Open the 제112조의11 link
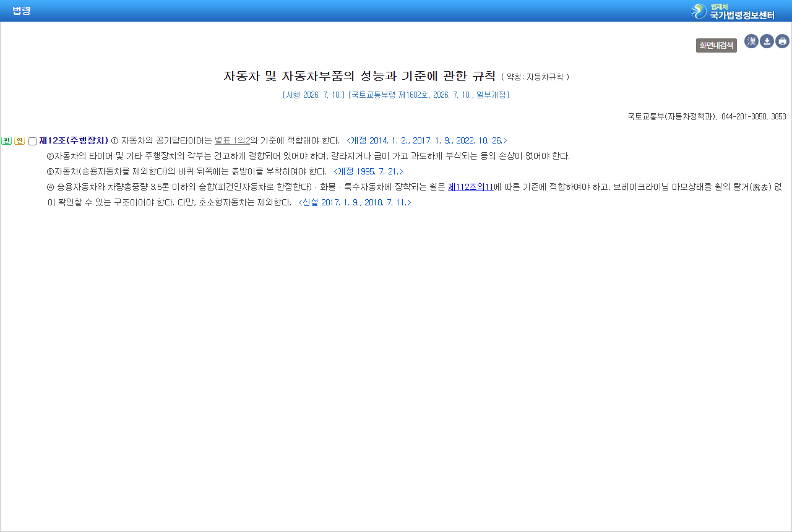This screenshot has width=792, height=532. (471, 187)
